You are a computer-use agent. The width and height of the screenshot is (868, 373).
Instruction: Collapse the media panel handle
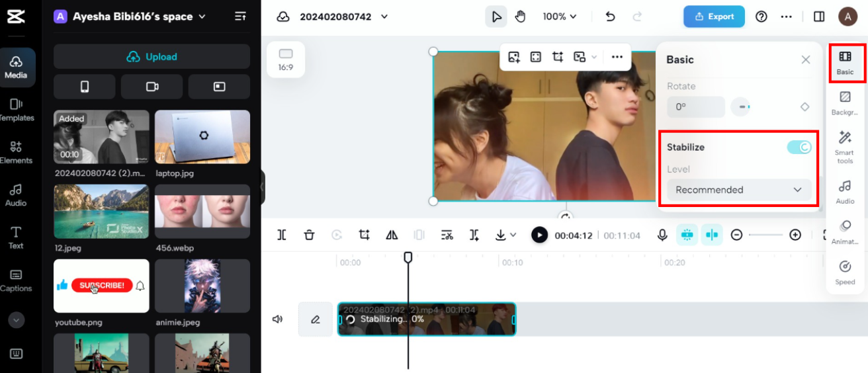tap(263, 187)
